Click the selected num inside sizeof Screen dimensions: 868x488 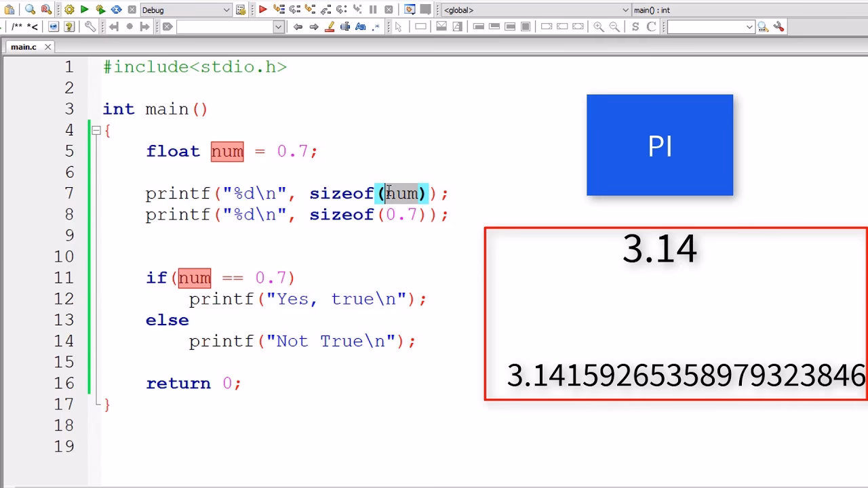point(402,193)
